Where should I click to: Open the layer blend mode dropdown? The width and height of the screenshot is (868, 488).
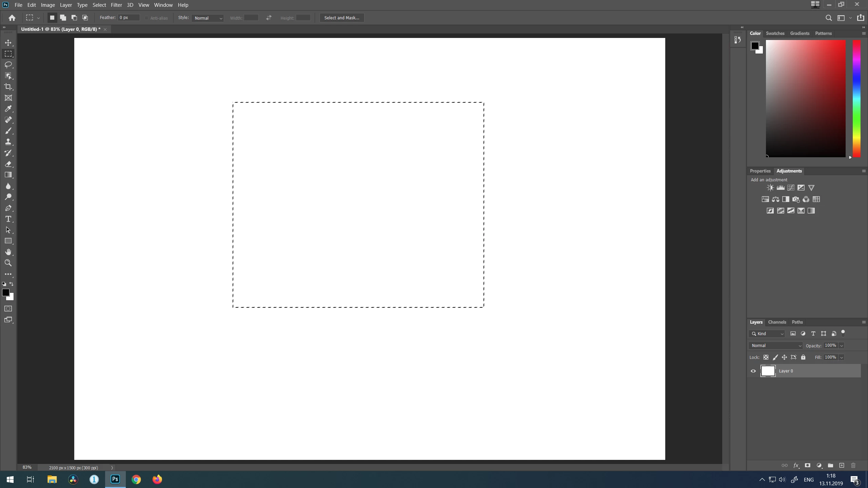point(776,346)
